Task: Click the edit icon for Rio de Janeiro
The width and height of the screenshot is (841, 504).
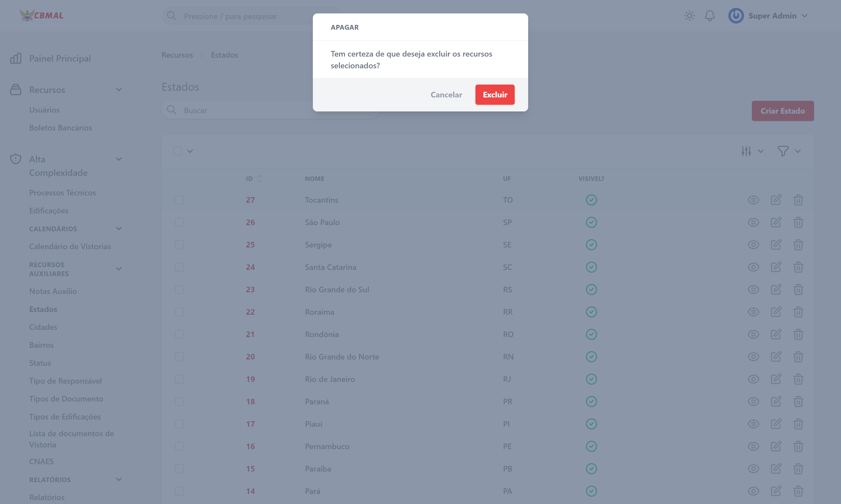Action: pos(775,379)
